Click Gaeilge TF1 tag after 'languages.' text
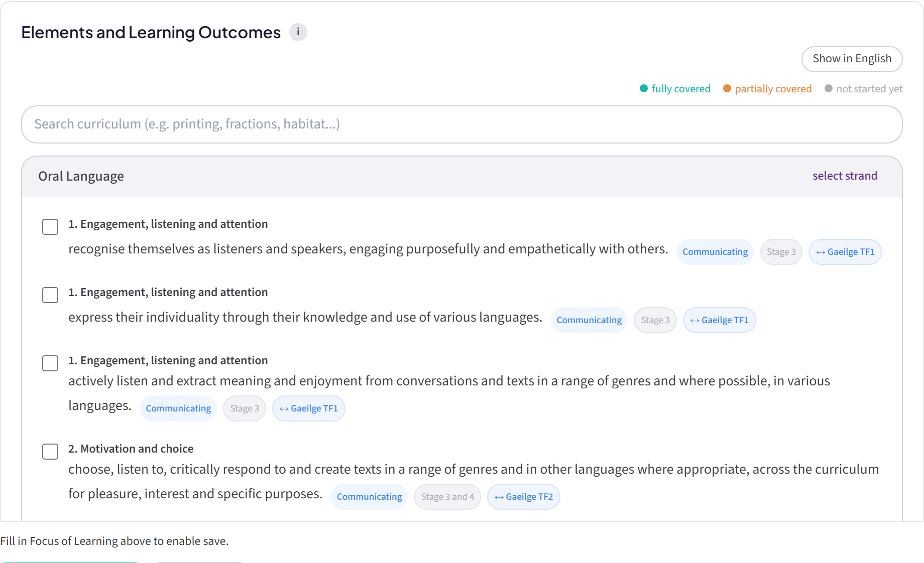The image size is (924, 563). (308, 408)
